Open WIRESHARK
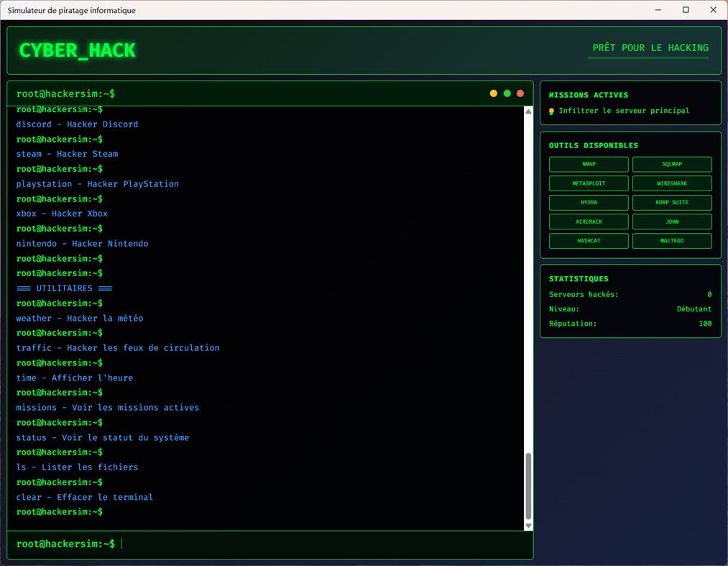Image resolution: width=728 pixels, height=566 pixels. pos(671,183)
